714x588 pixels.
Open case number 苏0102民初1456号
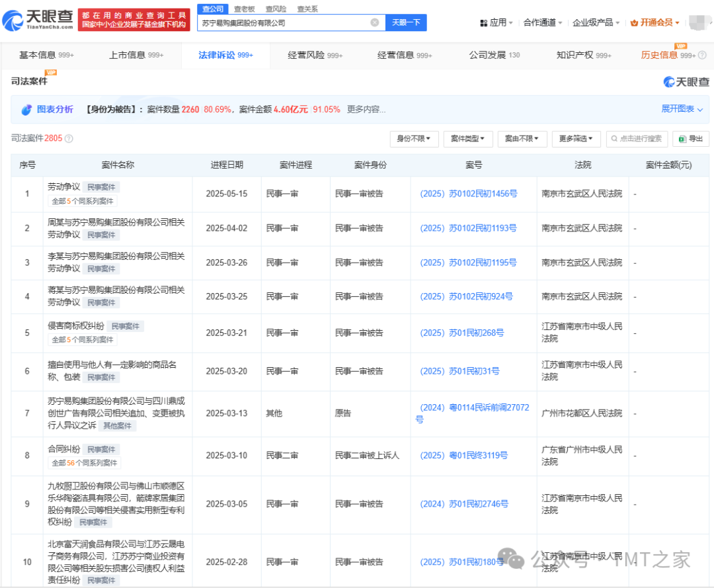[469, 194]
